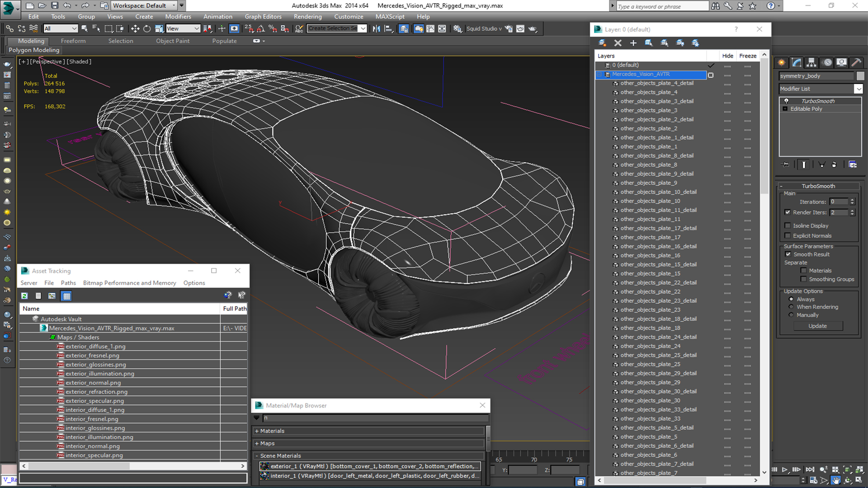Select the When Rendering radio button
868x488 pixels.
[791, 307]
